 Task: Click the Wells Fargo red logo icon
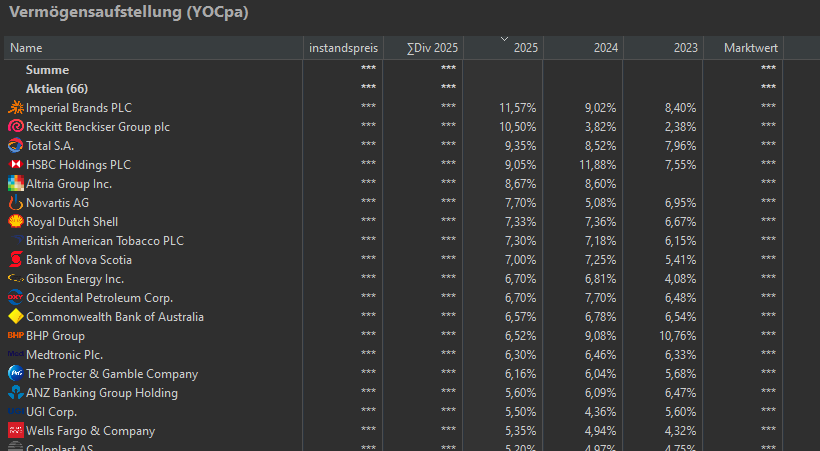15,431
